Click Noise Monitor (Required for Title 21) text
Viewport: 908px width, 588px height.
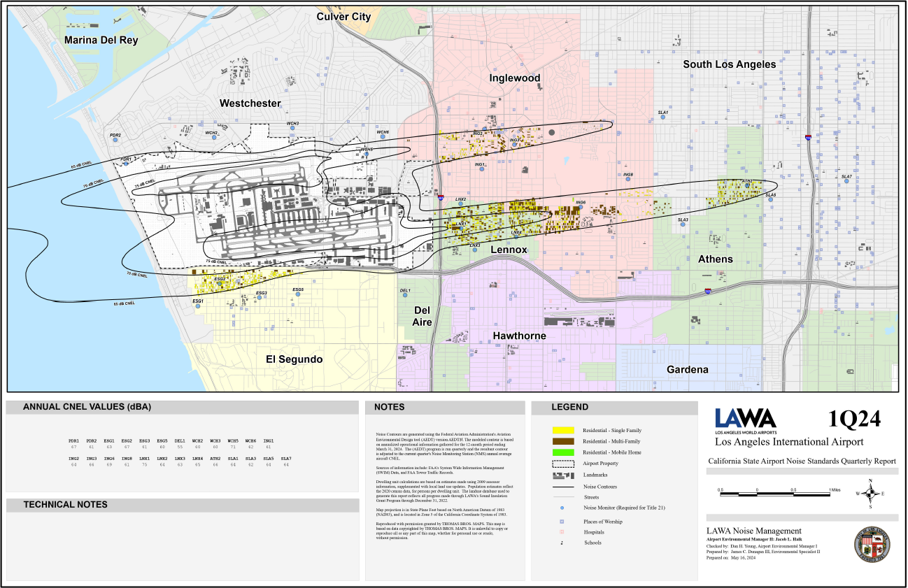[x=624, y=508]
